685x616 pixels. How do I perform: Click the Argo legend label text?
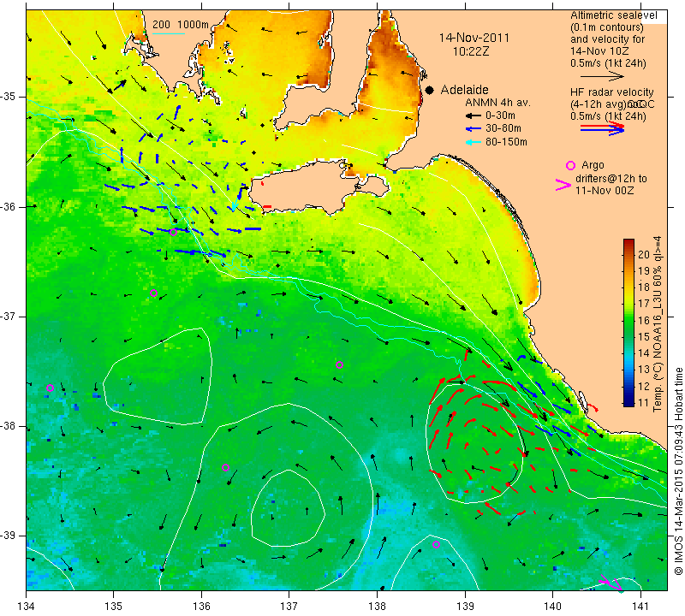593,165
